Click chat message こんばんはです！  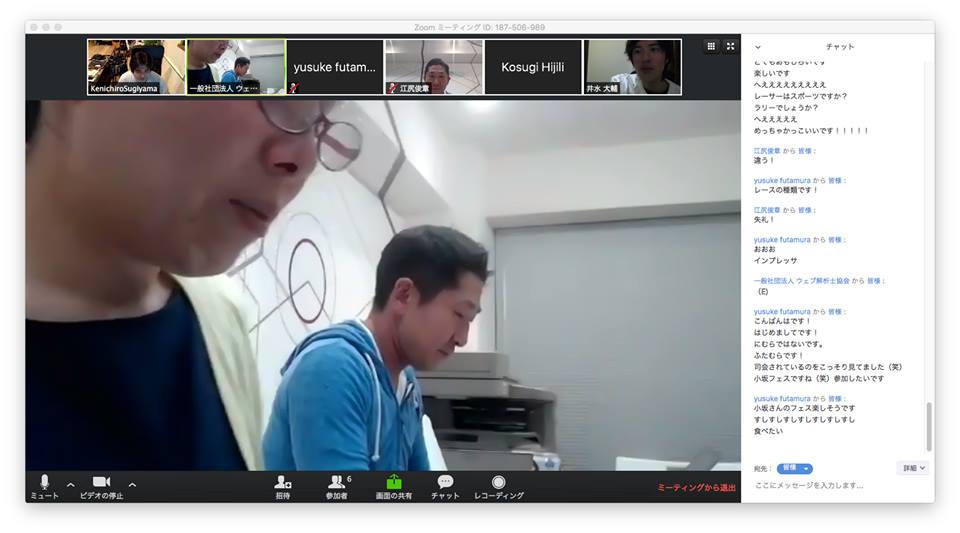[x=782, y=321]
